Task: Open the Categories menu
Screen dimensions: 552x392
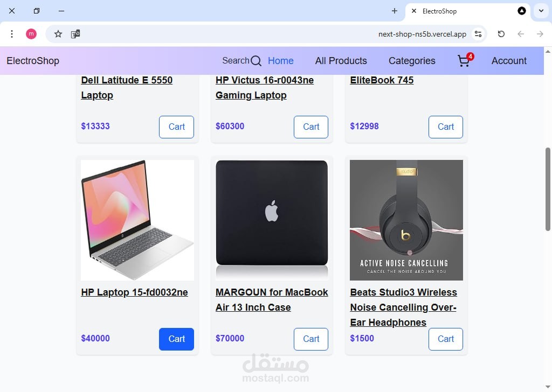Action: point(412,61)
